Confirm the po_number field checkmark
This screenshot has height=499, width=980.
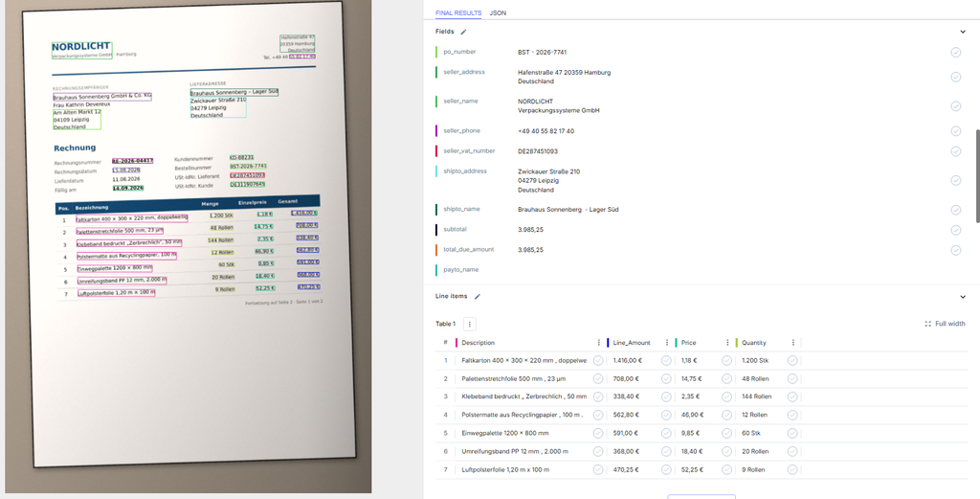(956, 53)
